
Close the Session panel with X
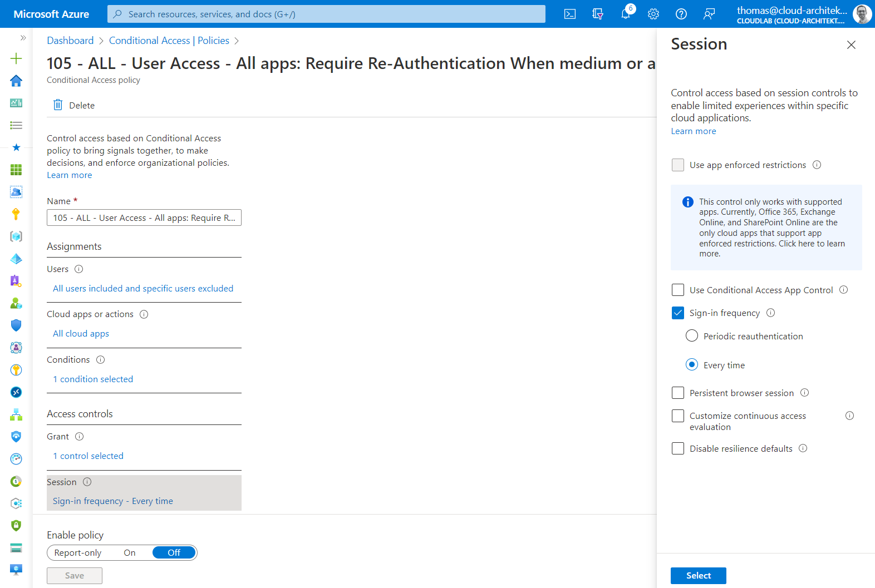click(x=851, y=45)
